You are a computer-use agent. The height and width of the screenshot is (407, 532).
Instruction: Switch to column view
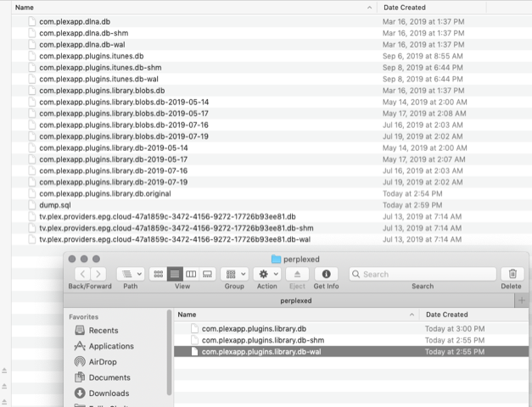click(191, 274)
